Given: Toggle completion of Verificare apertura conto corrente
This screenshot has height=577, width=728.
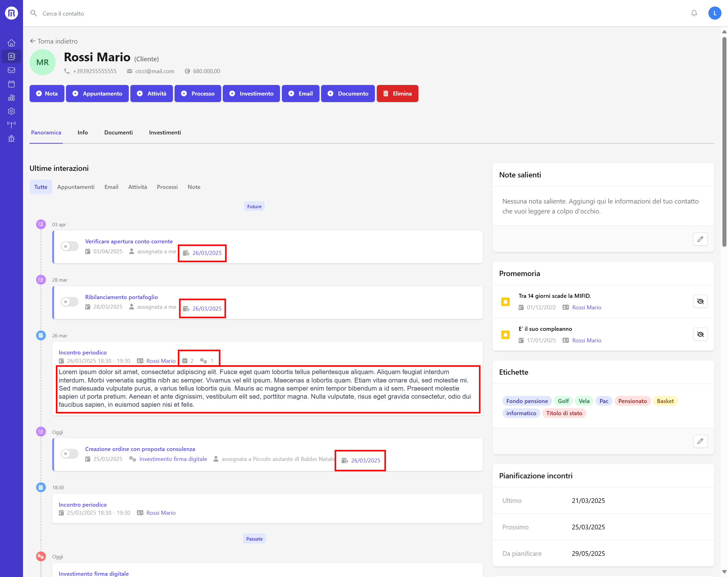Looking at the screenshot, I should click(70, 246).
